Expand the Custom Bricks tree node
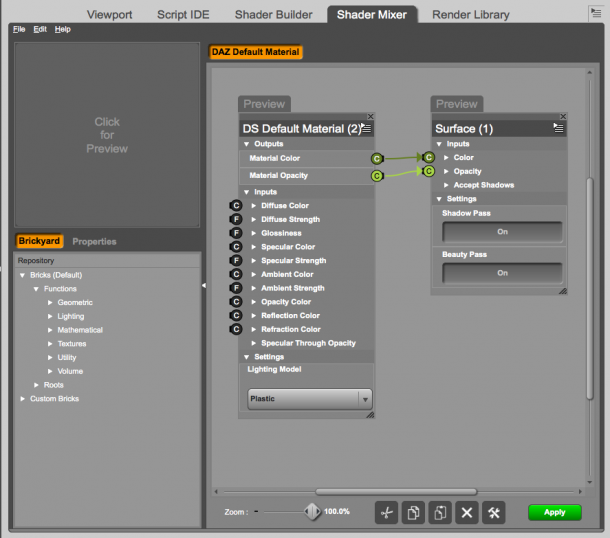 23,399
